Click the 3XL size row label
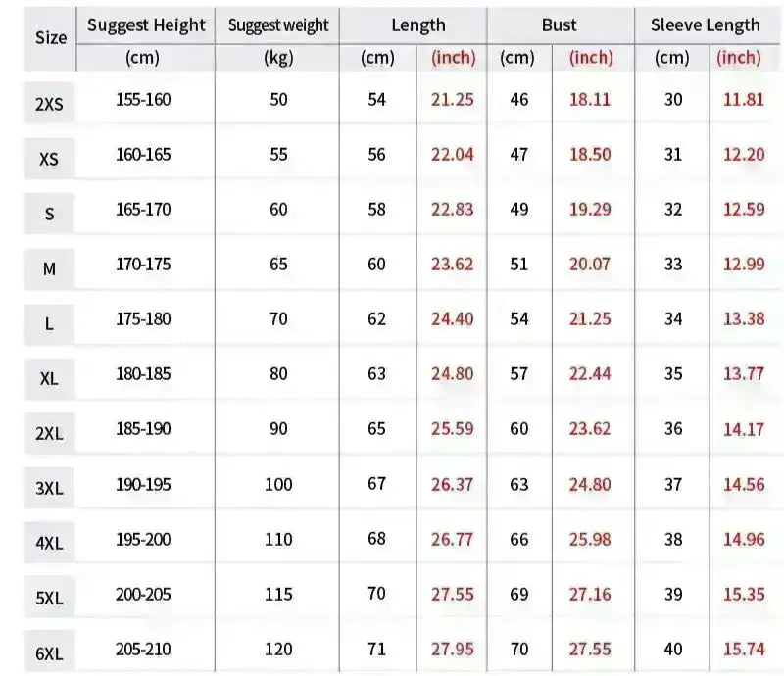Screen dimensions: 784x676 coord(49,487)
